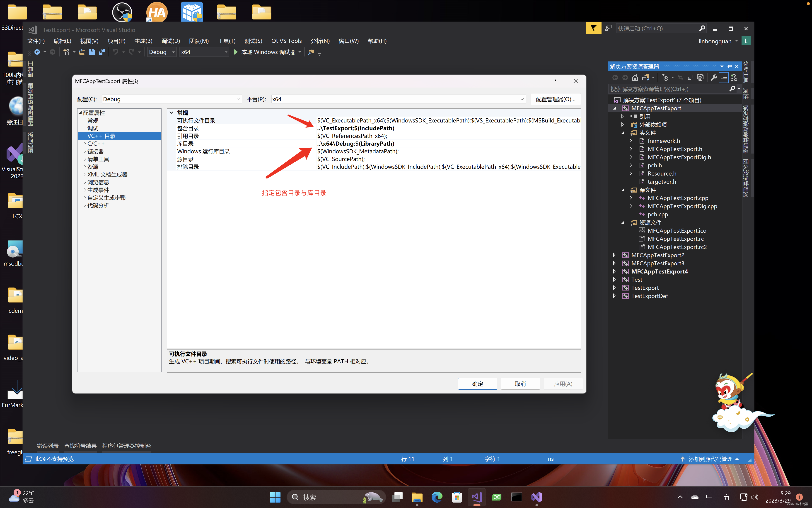Click the save all icon in toolbar

tap(102, 52)
